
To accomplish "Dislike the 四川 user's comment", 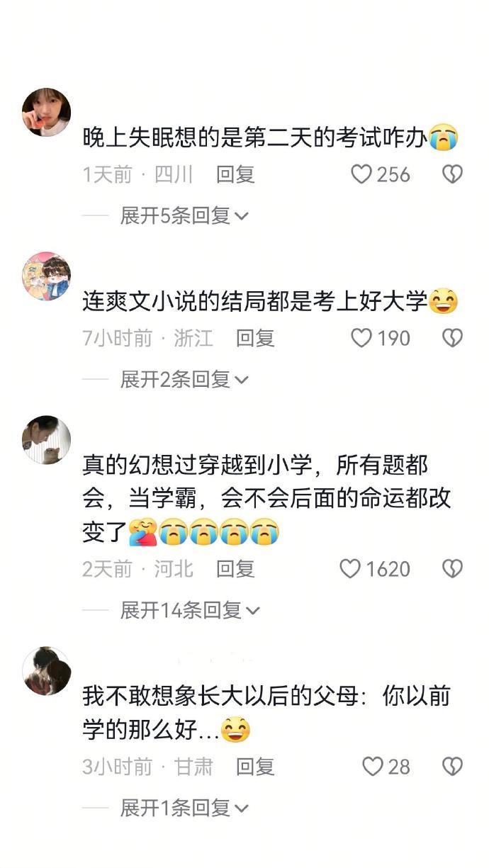I will coord(452,174).
